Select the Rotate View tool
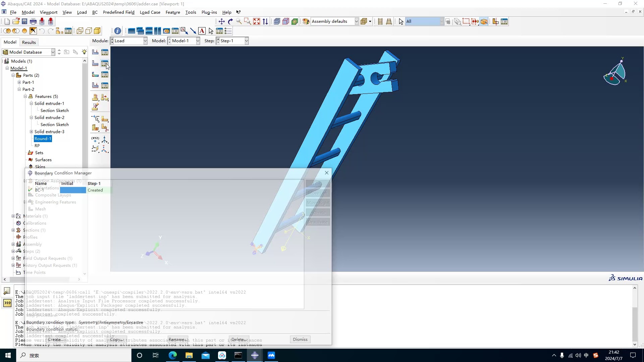The width and height of the screenshot is (644, 362). point(230,21)
